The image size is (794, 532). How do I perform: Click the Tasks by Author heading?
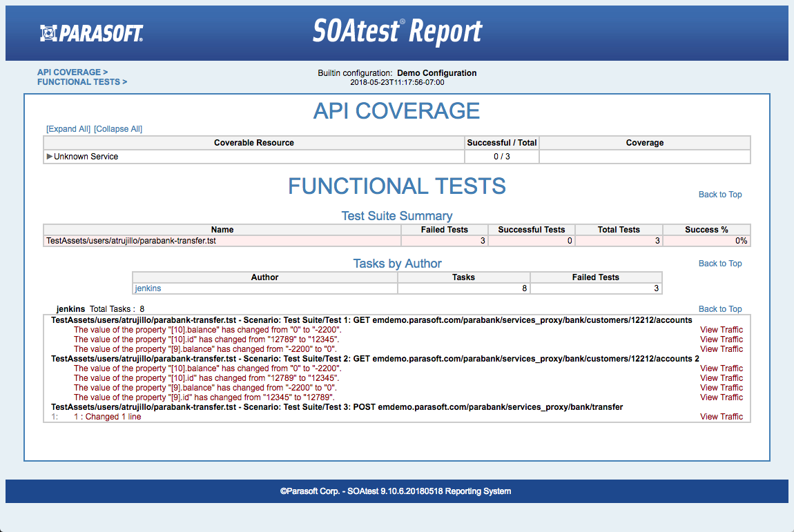[x=397, y=263]
